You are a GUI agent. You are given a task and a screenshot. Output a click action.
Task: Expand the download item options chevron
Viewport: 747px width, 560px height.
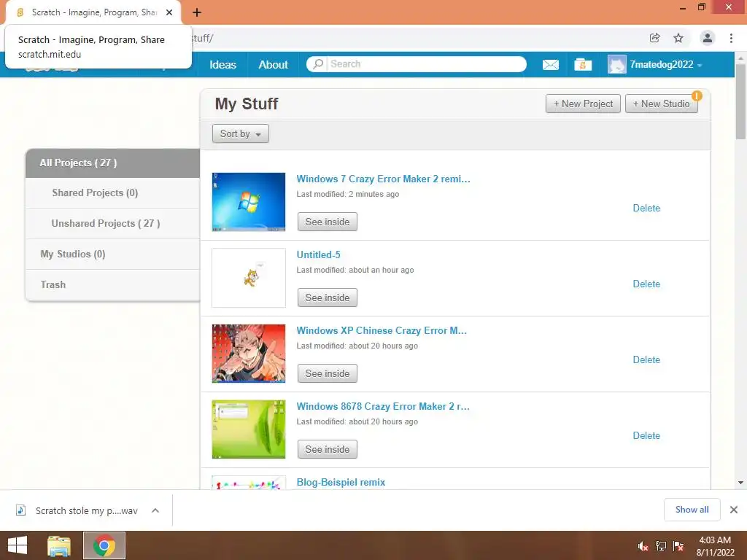point(155,510)
